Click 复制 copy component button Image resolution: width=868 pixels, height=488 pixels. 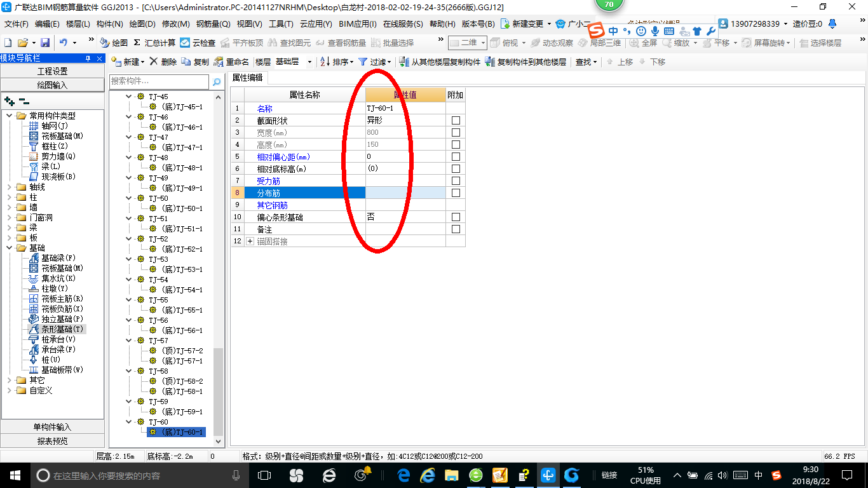point(195,62)
